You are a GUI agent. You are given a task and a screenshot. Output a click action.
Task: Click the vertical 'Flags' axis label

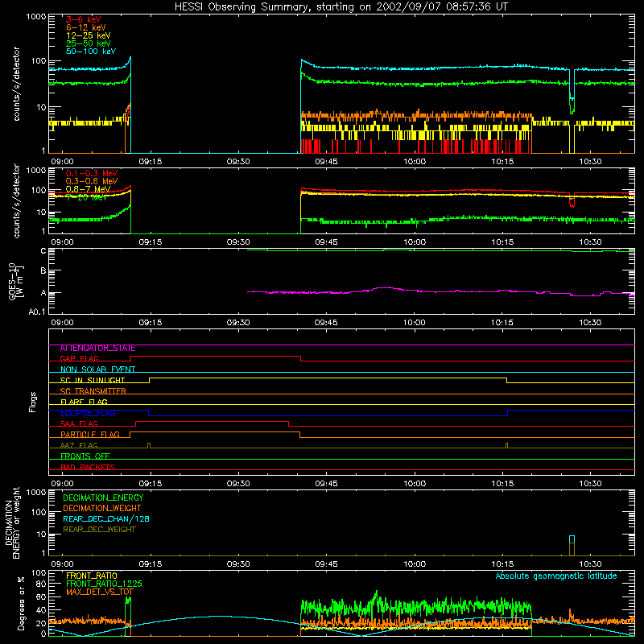coord(32,402)
